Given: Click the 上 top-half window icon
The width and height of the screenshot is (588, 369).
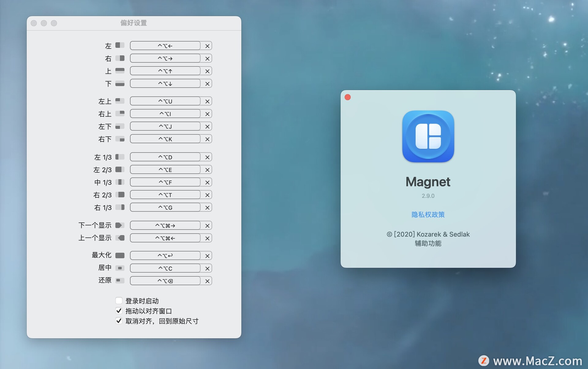Looking at the screenshot, I should tap(120, 70).
